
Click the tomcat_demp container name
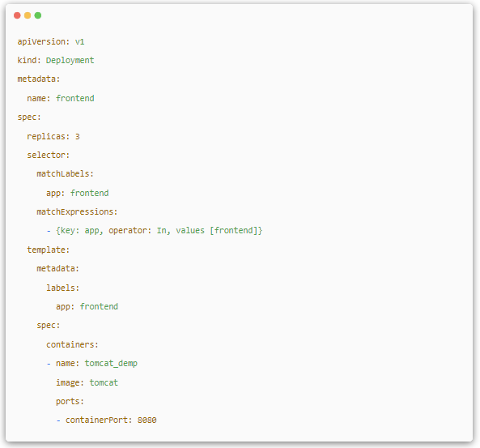coord(111,364)
